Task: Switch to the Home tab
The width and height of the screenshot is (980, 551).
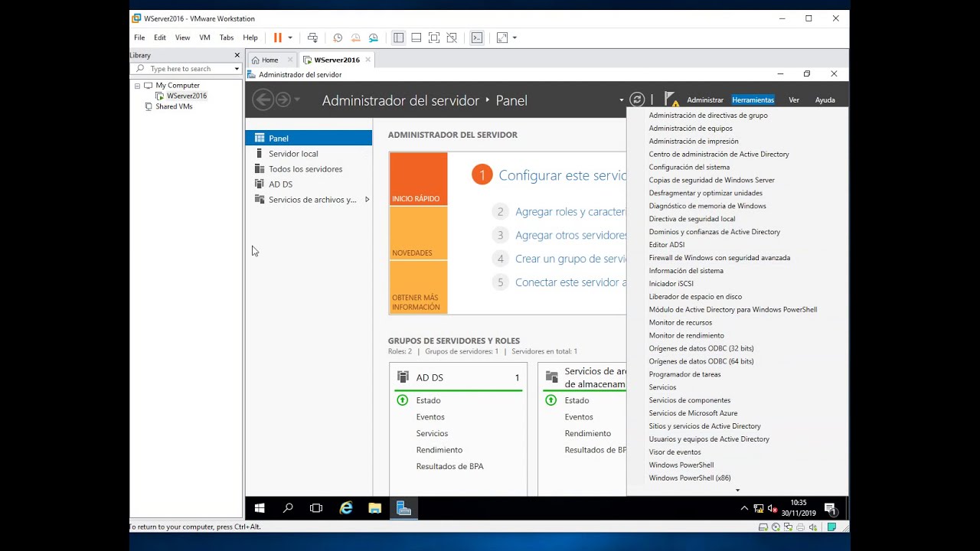Action: click(x=269, y=60)
